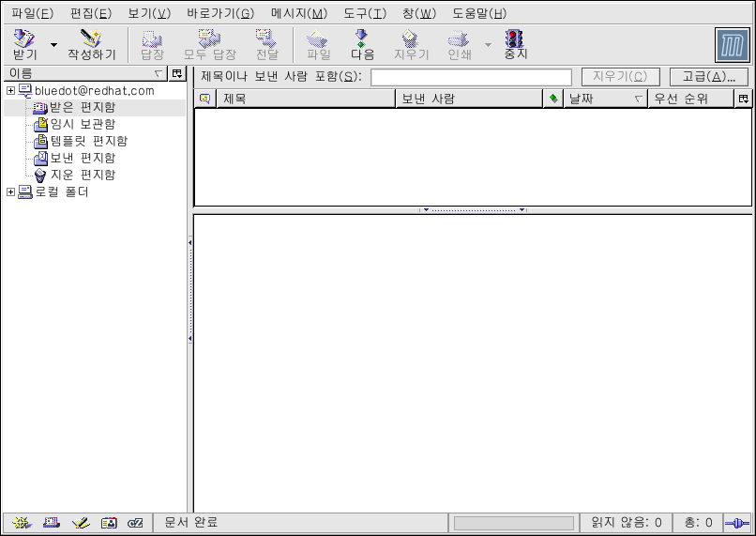
Task: Click the Next (다음) message icon
Action: coord(362,44)
